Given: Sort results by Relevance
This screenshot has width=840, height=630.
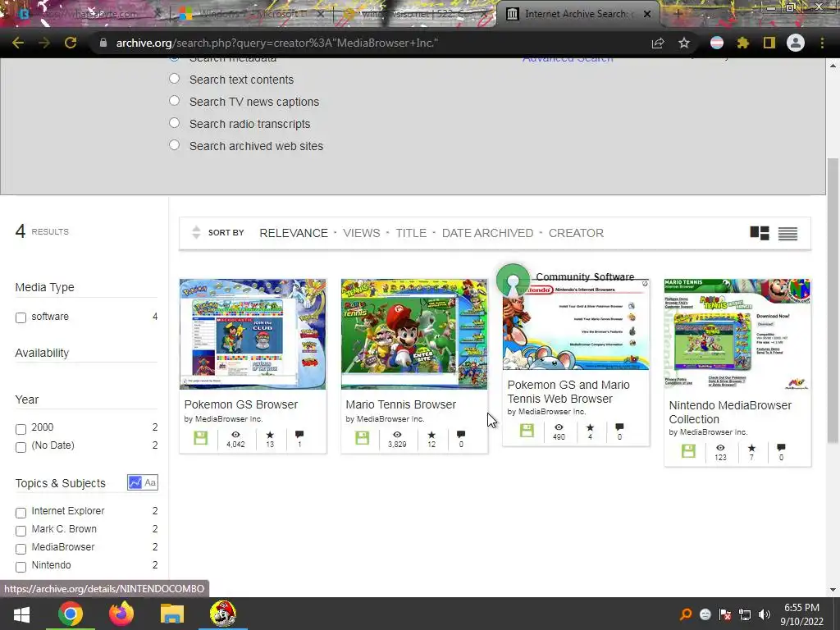Looking at the screenshot, I should 294,233.
